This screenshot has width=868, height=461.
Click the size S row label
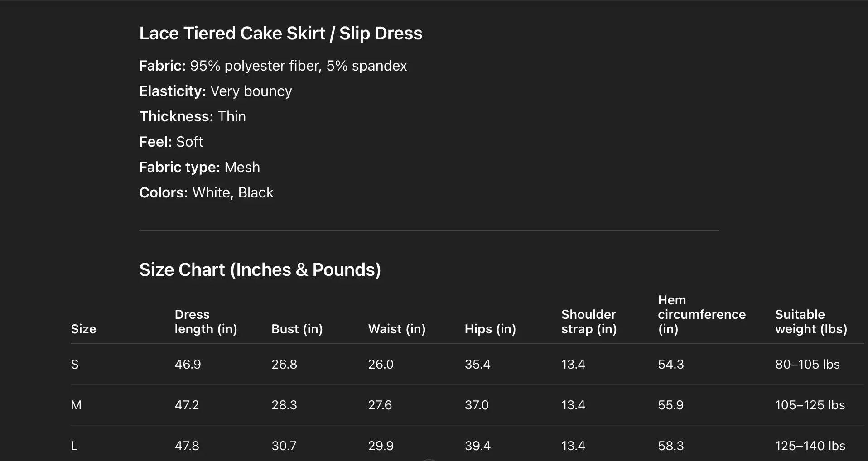click(75, 365)
